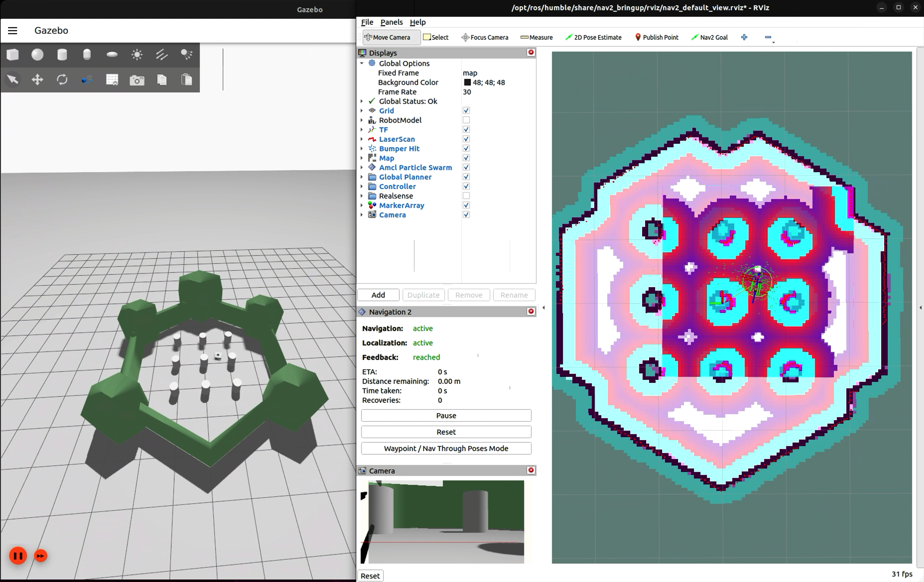Screen dimensions: 924x582
Task: Choose the 2D Pose Estimate tool
Action: pyautogui.click(x=593, y=37)
